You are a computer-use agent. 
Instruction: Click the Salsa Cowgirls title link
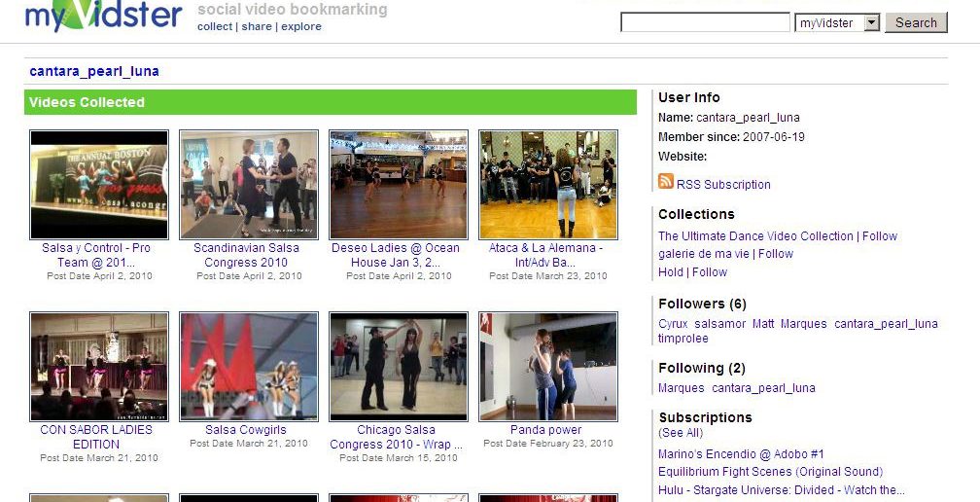[x=246, y=430]
